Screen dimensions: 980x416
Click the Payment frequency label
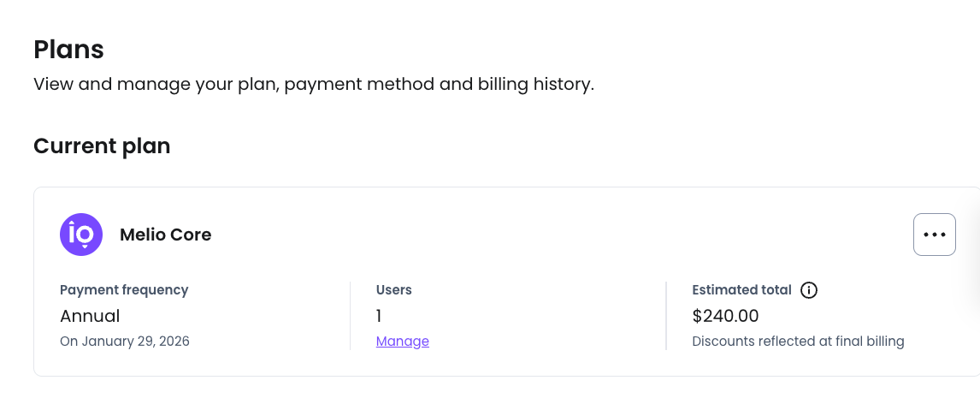coord(124,290)
